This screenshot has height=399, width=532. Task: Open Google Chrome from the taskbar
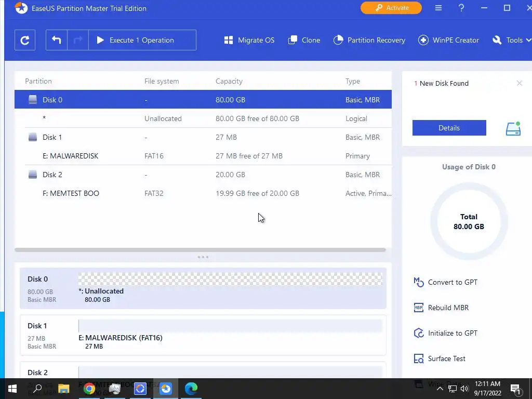(89, 389)
